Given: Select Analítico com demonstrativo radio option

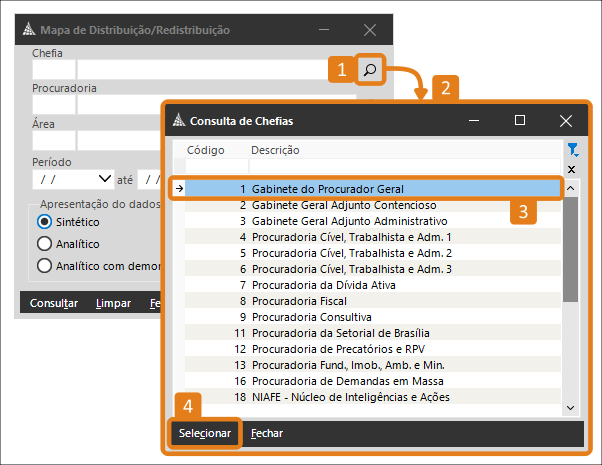Looking at the screenshot, I should click(44, 265).
